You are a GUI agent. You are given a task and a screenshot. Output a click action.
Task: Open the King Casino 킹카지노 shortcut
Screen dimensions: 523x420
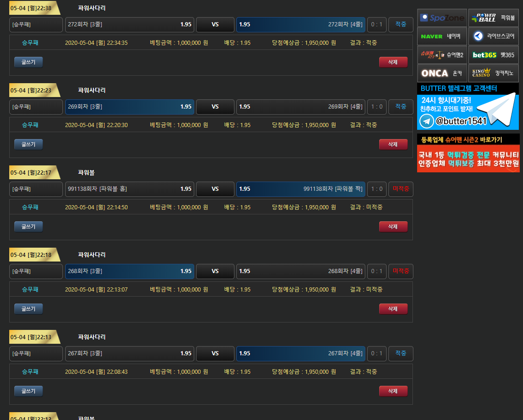tap(493, 73)
